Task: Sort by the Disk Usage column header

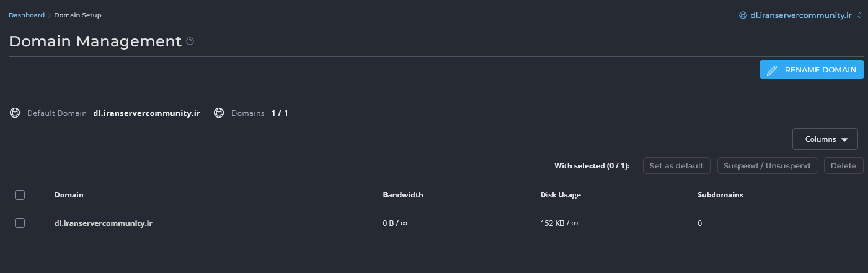Action: [560, 195]
